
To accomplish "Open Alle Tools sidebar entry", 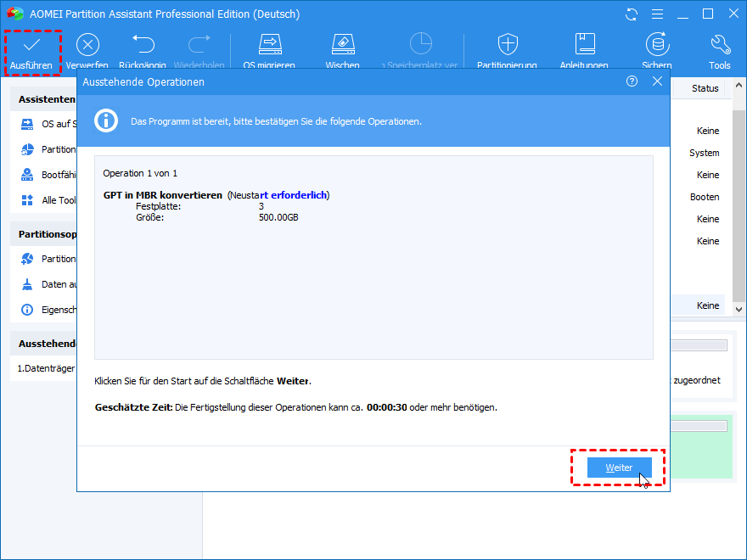I will [48, 200].
